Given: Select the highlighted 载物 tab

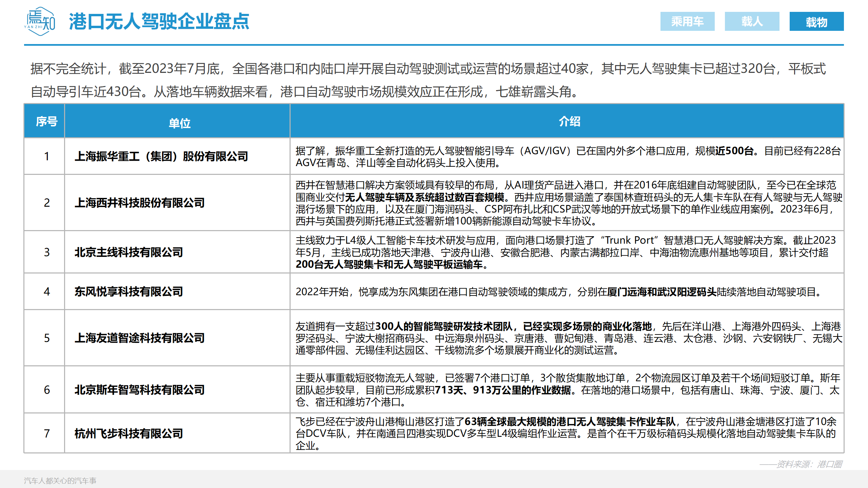Looking at the screenshot, I should coord(816,21).
